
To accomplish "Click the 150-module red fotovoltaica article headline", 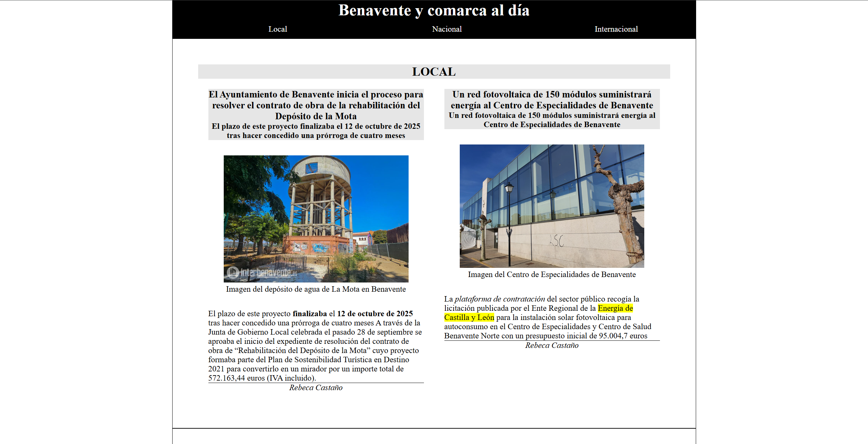I will tap(552, 100).
